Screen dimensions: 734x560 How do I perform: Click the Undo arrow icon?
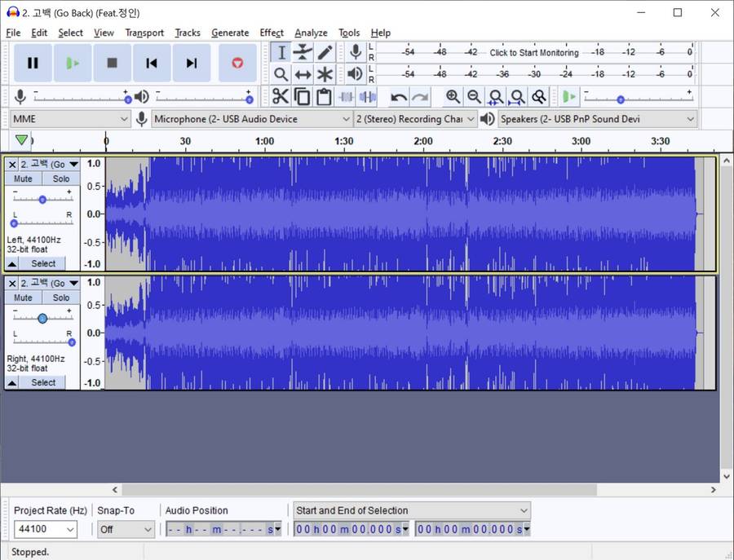click(398, 97)
